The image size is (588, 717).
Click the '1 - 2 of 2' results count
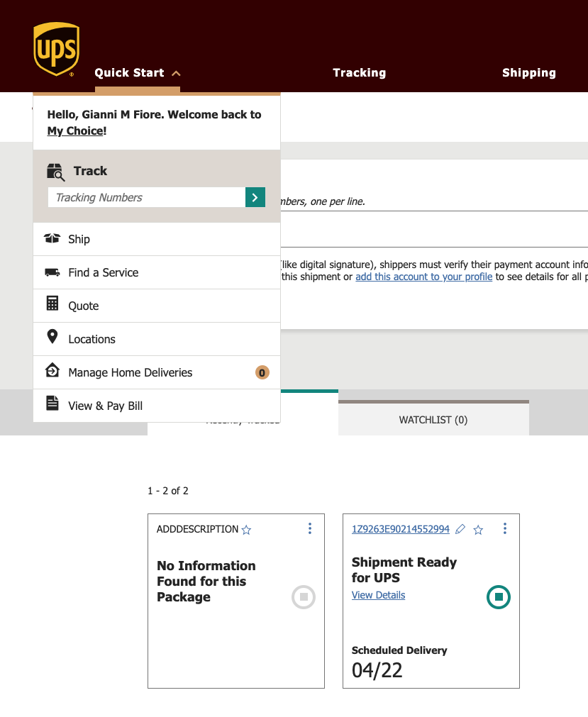(168, 491)
